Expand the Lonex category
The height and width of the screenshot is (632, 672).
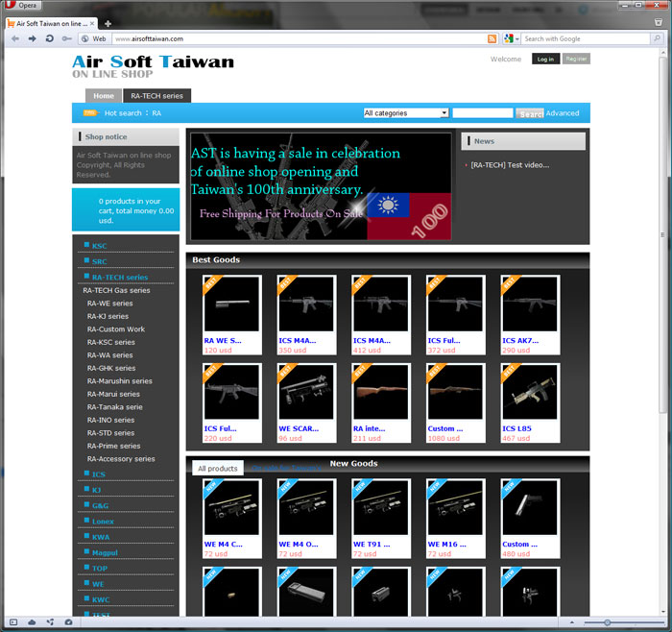[x=103, y=522]
